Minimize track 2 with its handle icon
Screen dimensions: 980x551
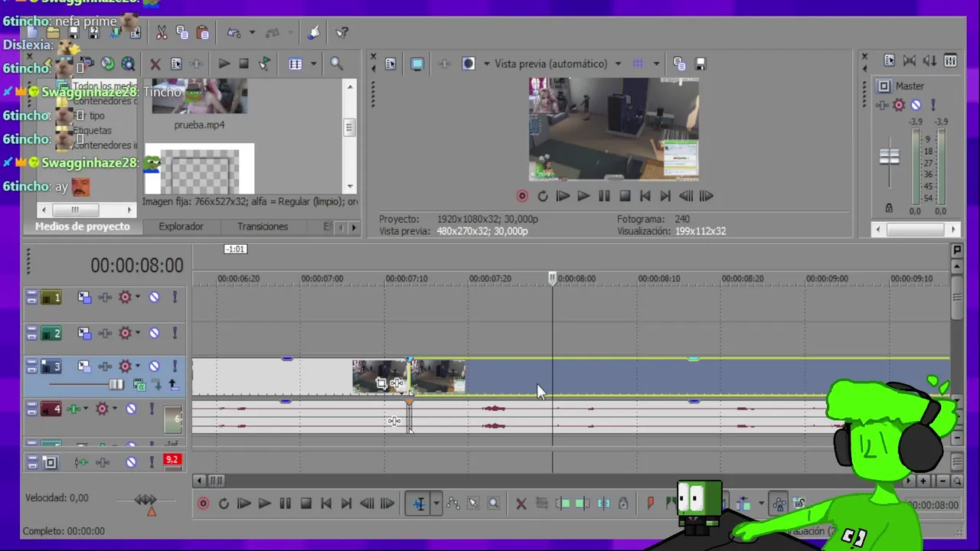31,333
